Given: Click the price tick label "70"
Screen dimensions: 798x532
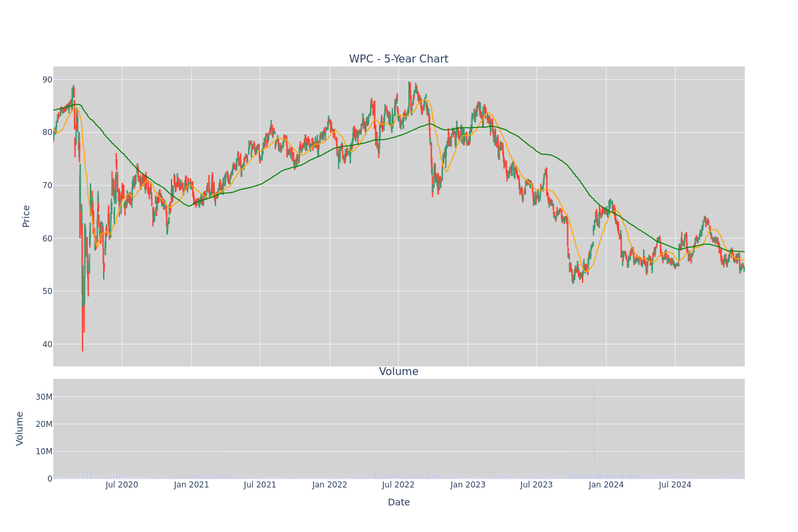Looking at the screenshot, I should 47,186.
